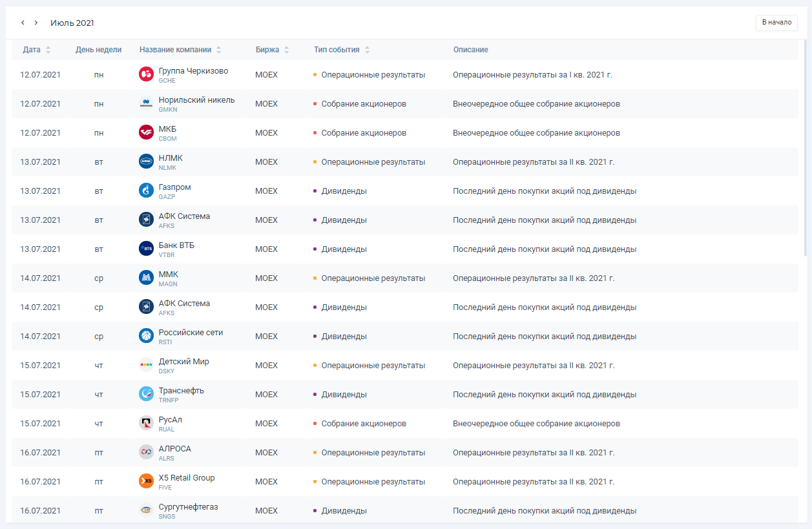This screenshot has height=529, width=812.
Task: Click Собрание акционеров for МКБ row
Action: tap(364, 132)
